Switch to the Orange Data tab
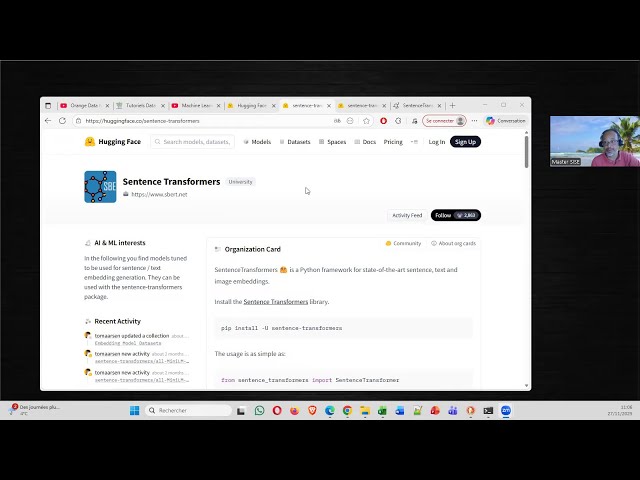 (84, 106)
